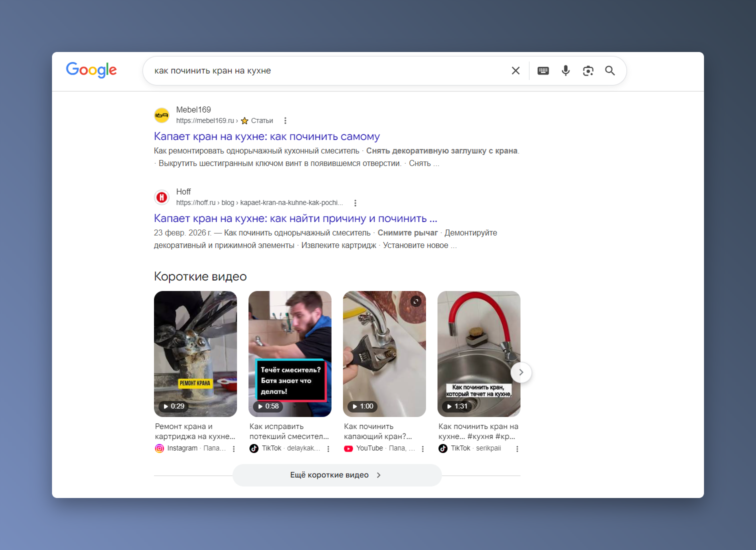Click the YouTube source icon
The image size is (756, 550).
click(348, 448)
